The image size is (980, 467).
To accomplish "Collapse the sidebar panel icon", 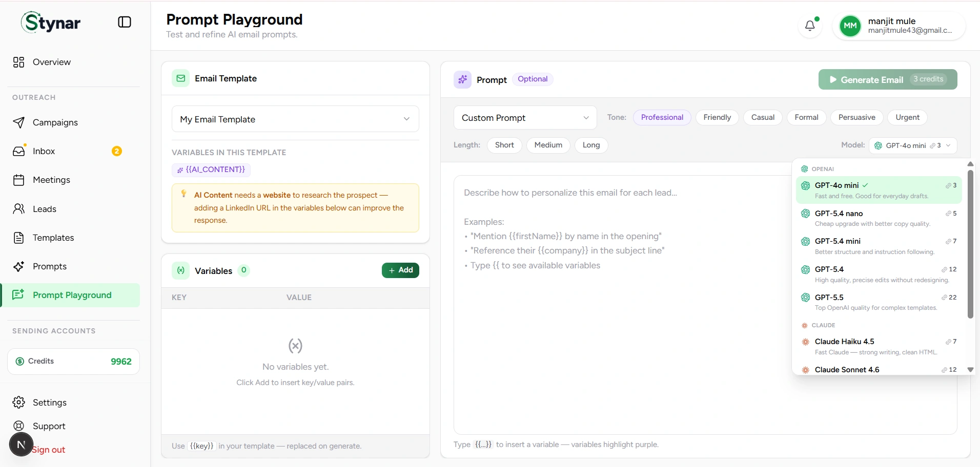I will pyautogui.click(x=125, y=22).
